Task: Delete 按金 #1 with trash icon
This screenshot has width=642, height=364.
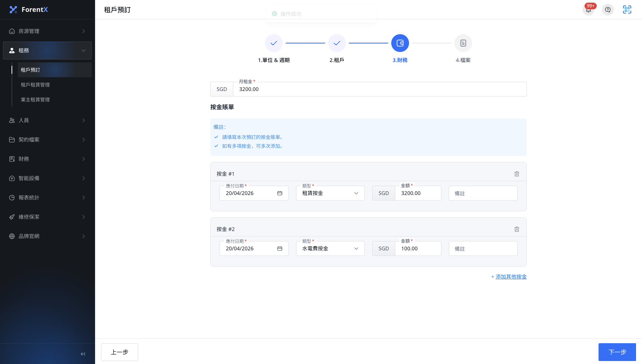Action: pos(517,174)
